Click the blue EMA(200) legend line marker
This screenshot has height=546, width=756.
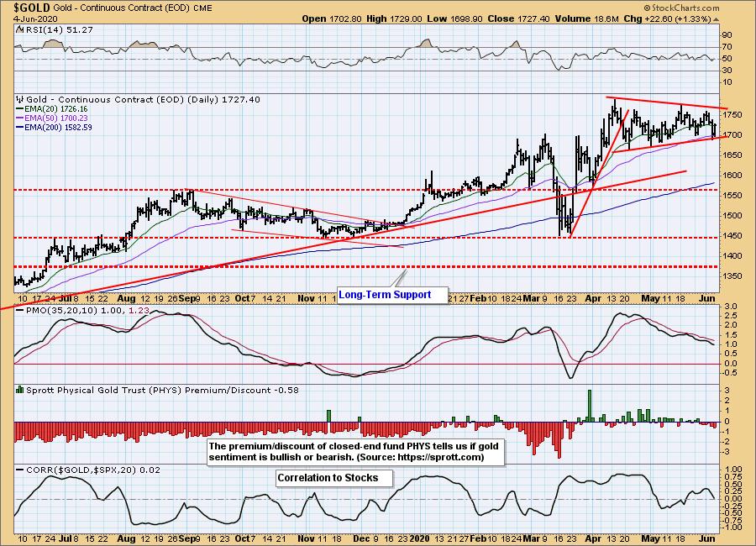pyautogui.click(x=19, y=128)
